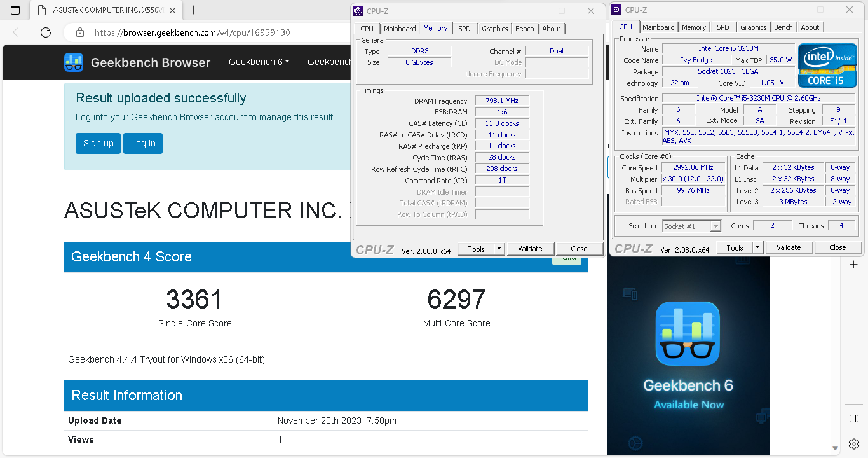Screen dimensions: 868x458
Task: Select SPD tab in Memory CPU-Z window
Action: [x=465, y=29]
